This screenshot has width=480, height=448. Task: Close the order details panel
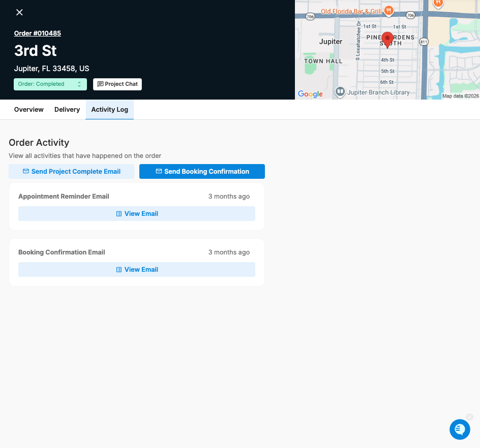click(x=19, y=12)
